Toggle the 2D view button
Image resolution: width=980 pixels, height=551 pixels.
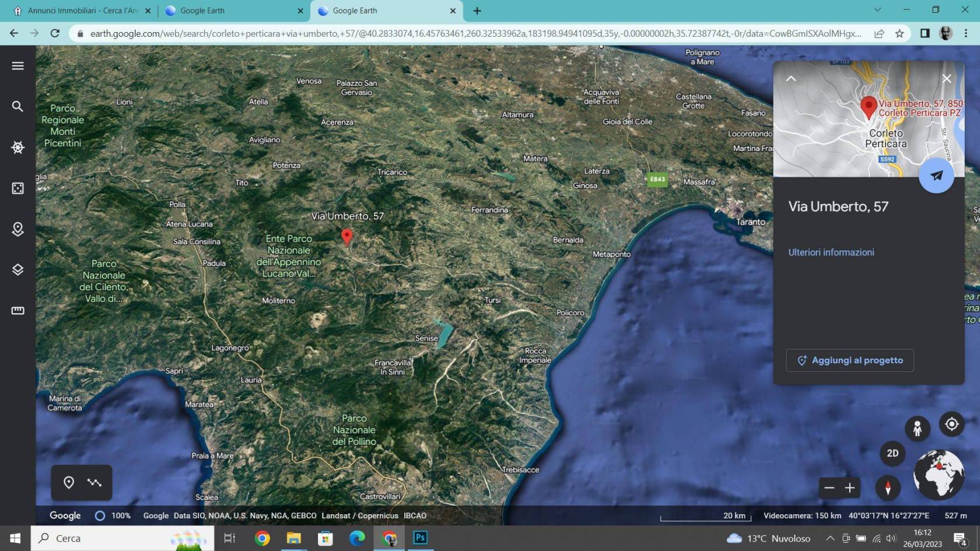[892, 454]
